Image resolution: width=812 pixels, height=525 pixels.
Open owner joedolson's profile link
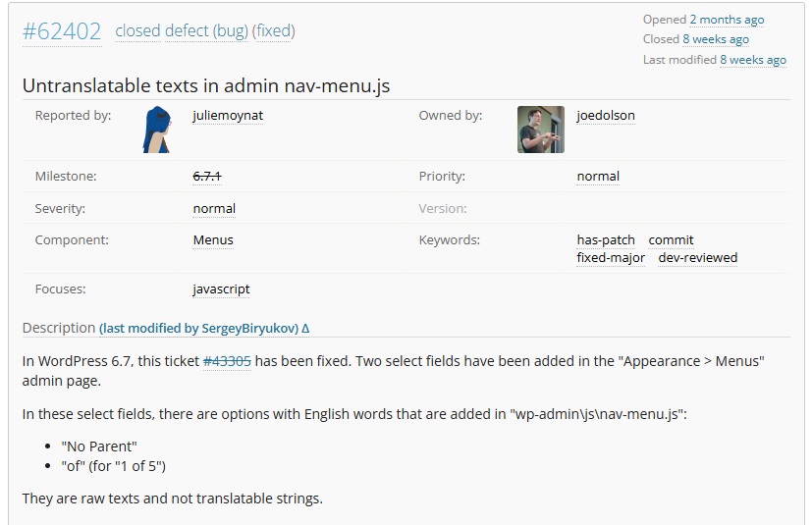pyautogui.click(x=606, y=116)
